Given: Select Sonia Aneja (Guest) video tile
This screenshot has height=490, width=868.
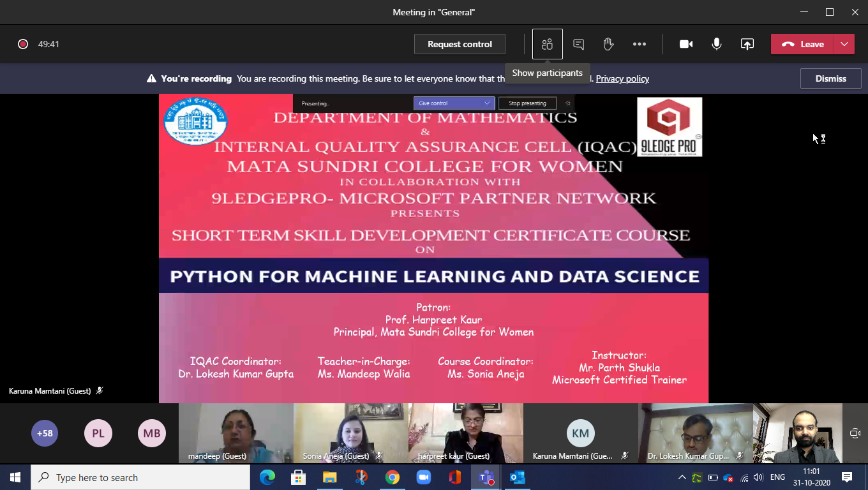Looking at the screenshot, I should [351, 433].
